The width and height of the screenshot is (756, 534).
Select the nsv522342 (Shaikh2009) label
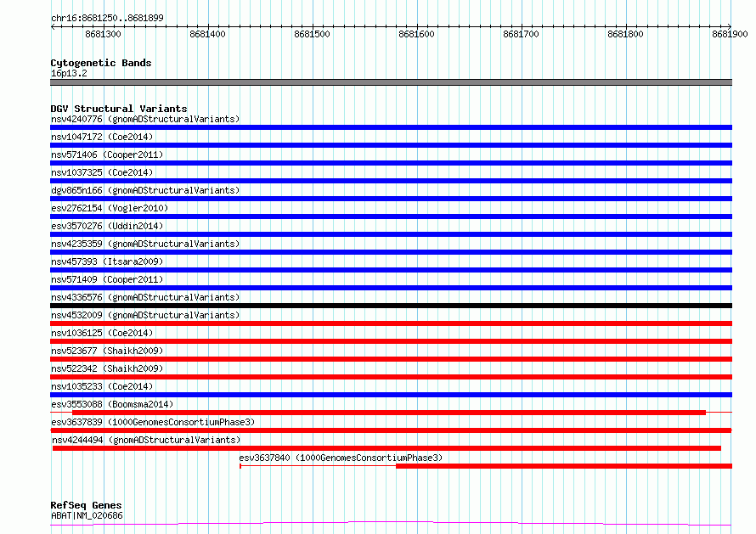coord(107,368)
